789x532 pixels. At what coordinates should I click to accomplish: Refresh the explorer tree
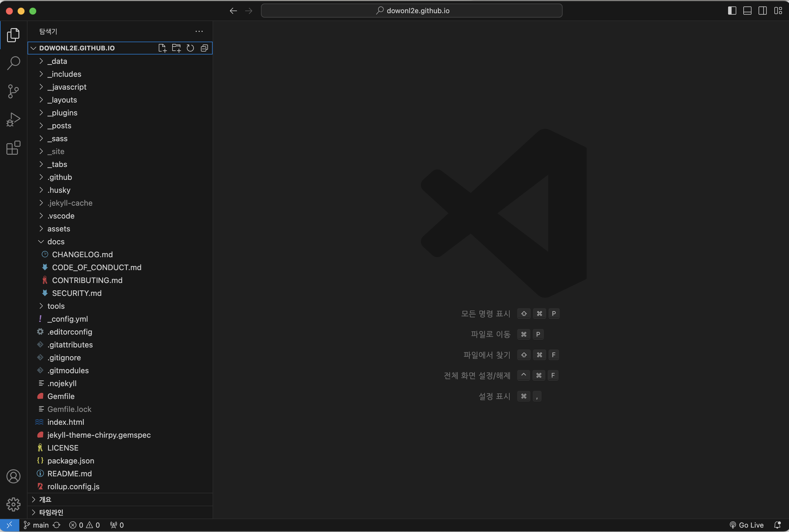coord(190,48)
